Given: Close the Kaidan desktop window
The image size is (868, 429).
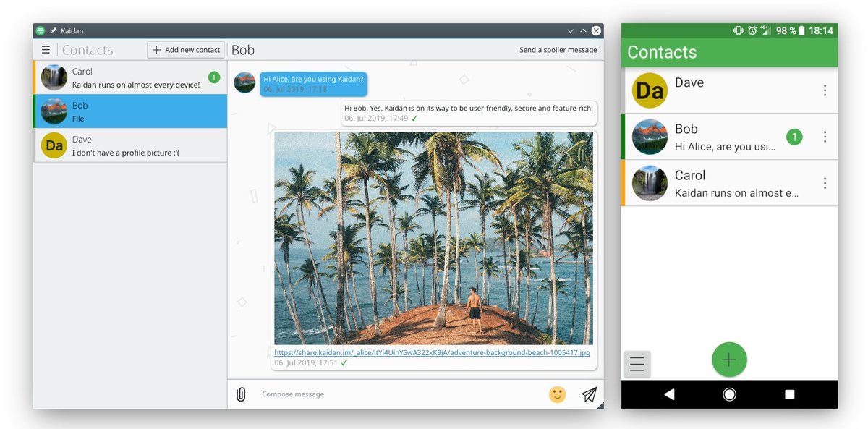Looking at the screenshot, I should pos(596,31).
